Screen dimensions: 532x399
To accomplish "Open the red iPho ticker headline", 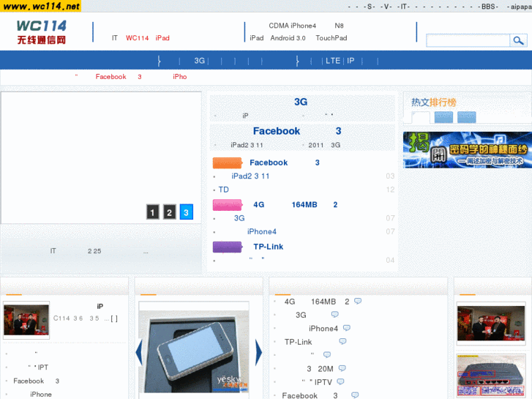I will click(x=180, y=77).
